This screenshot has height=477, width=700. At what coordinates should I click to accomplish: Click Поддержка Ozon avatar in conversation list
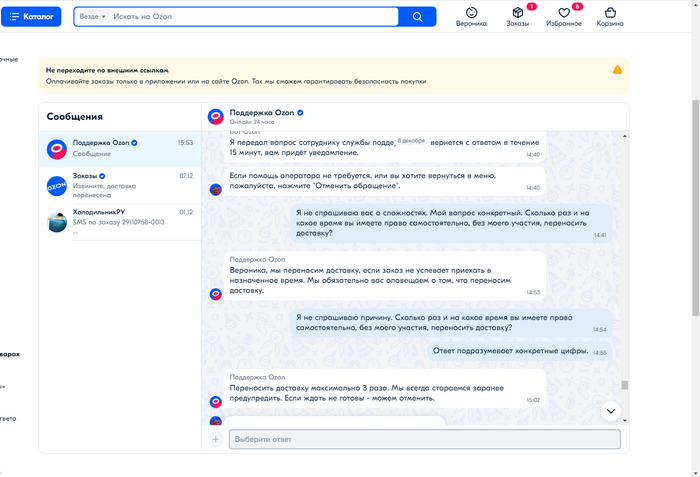57,149
